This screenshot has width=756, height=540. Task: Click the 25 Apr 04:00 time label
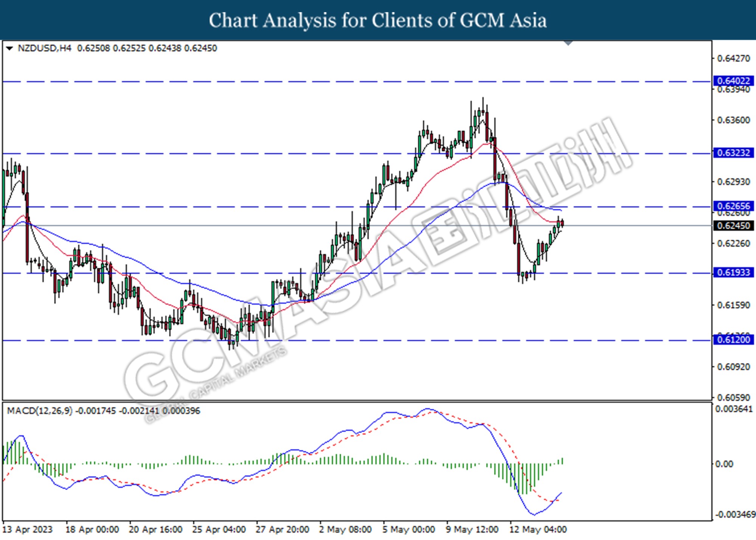coord(219,529)
